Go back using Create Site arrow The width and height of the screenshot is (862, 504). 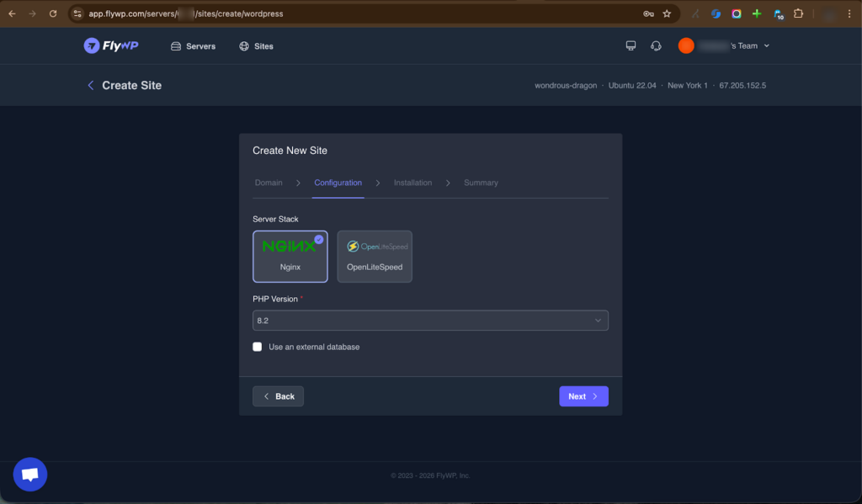pos(91,85)
